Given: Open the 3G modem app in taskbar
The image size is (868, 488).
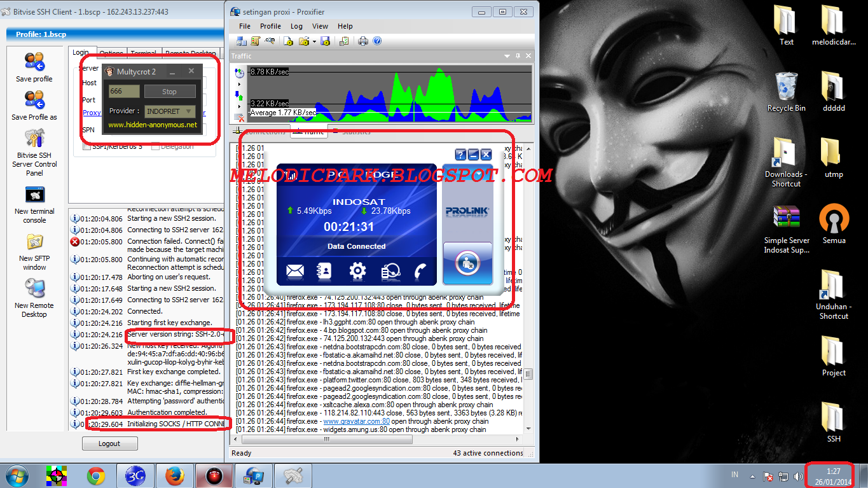Looking at the screenshot, I should (135, 476).
